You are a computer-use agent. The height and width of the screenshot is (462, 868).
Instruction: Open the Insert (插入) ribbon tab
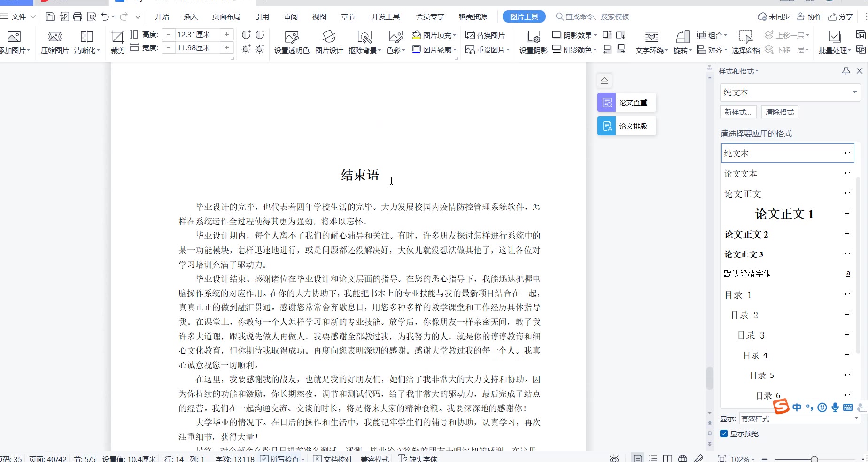(x=190, y=16)
